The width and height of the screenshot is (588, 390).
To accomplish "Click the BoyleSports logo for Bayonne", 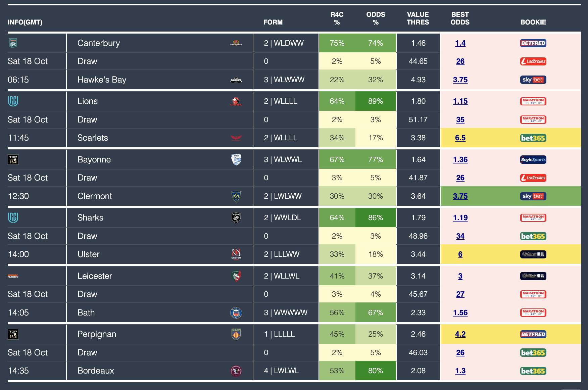I will pyautogui.click(x=533, y=160).
